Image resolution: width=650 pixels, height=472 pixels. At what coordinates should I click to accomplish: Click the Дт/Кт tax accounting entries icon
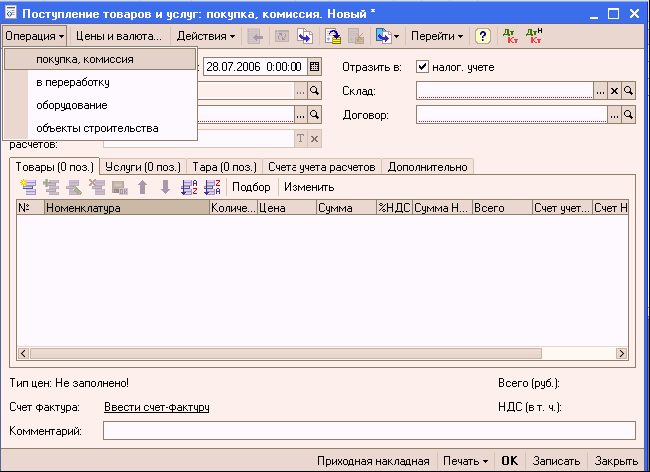tap(535, 36)
